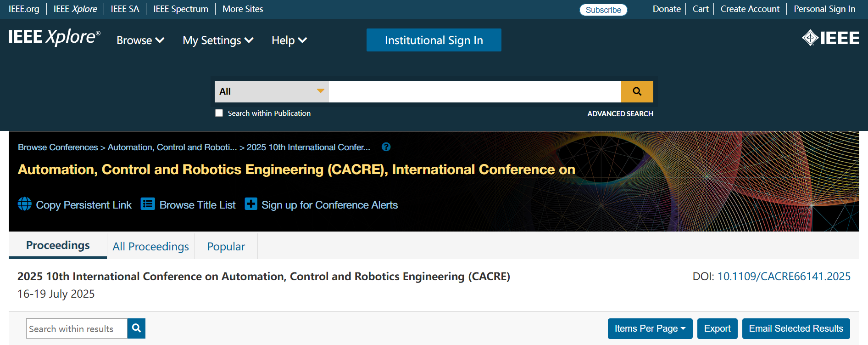Open the All search scope dropdown
The height and width of the screenshot is (345, 868).
pos(272,91)
